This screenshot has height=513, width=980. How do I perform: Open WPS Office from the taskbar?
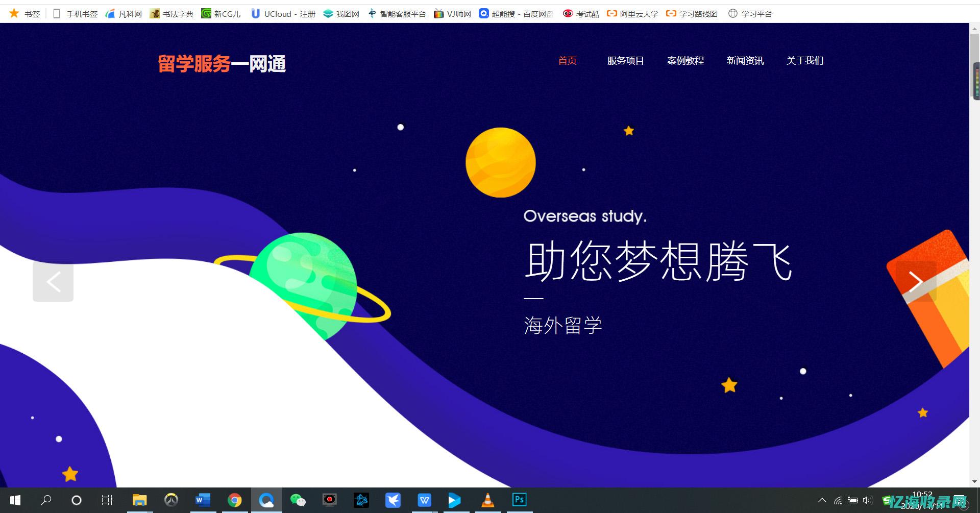pos(425,500)
